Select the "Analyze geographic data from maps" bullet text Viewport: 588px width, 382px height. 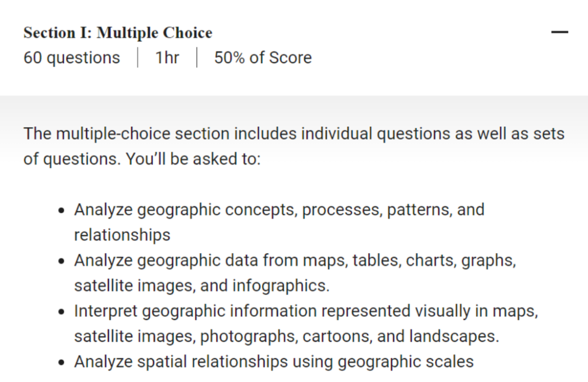[x=295, y=261]
